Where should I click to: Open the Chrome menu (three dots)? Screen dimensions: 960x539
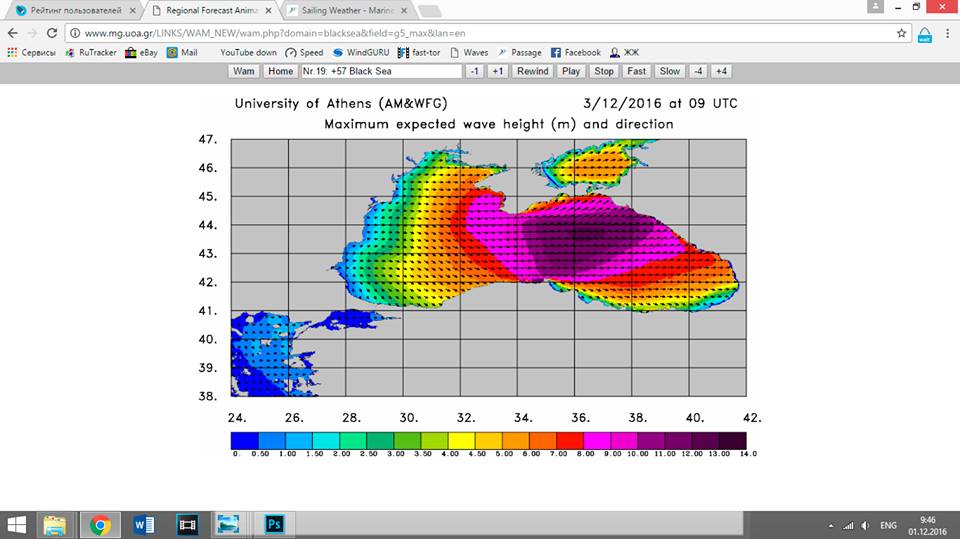point(948,33)
